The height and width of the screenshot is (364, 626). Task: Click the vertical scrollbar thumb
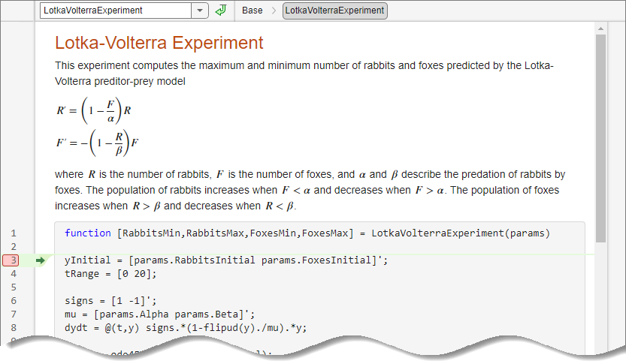tap(600, 135)
